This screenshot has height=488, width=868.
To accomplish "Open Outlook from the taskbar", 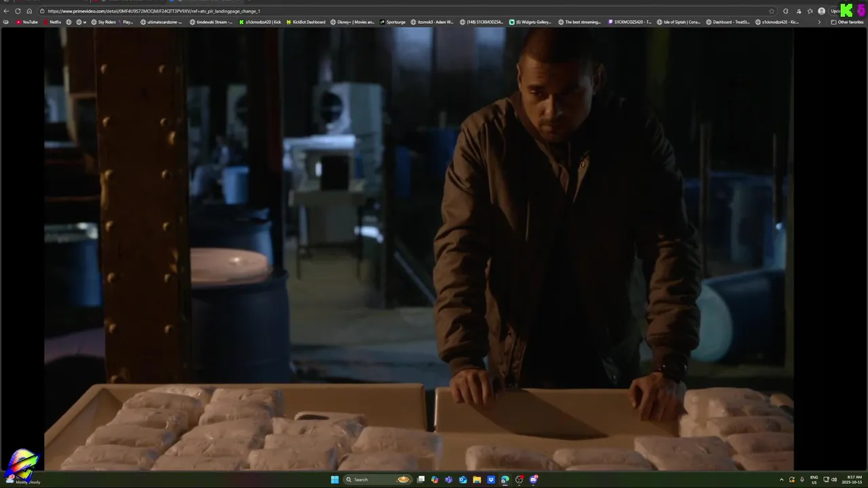I will pos(463,479).
